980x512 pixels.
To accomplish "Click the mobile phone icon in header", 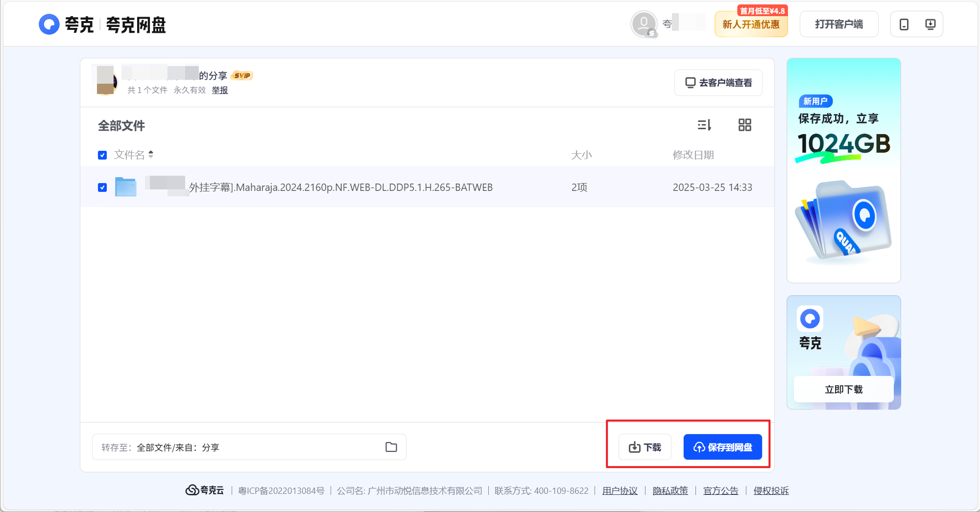I will click(x=904, y=24).
